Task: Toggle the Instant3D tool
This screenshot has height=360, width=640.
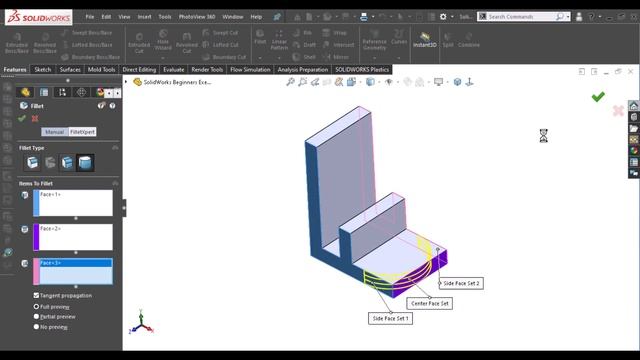Action: coord(424,40)
